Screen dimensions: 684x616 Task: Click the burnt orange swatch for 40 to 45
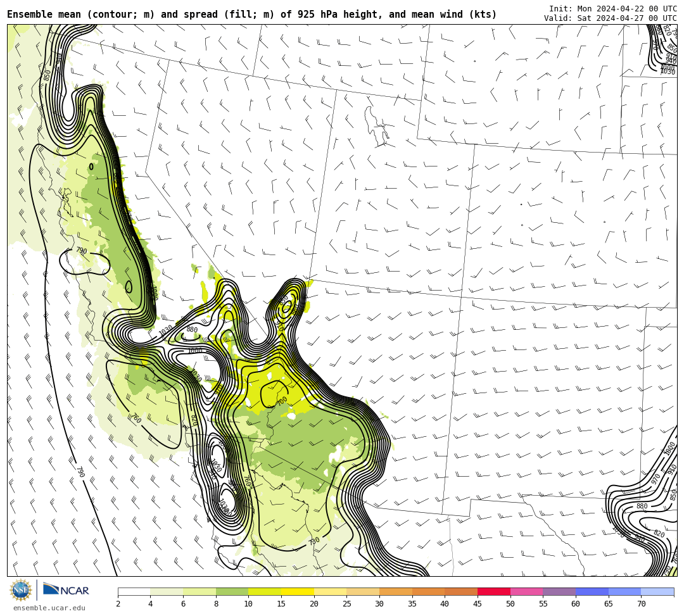pyautogui.click(x=461, y=591)
